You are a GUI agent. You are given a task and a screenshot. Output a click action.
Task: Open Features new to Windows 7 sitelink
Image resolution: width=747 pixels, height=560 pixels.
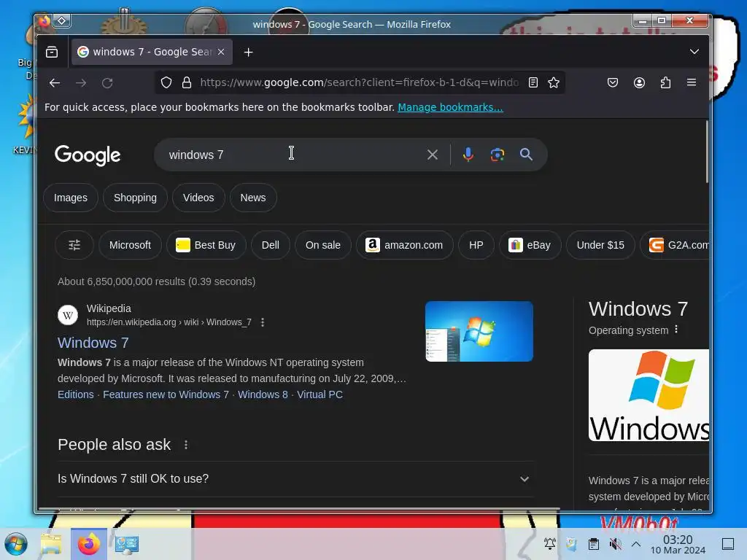coord(166,394)
